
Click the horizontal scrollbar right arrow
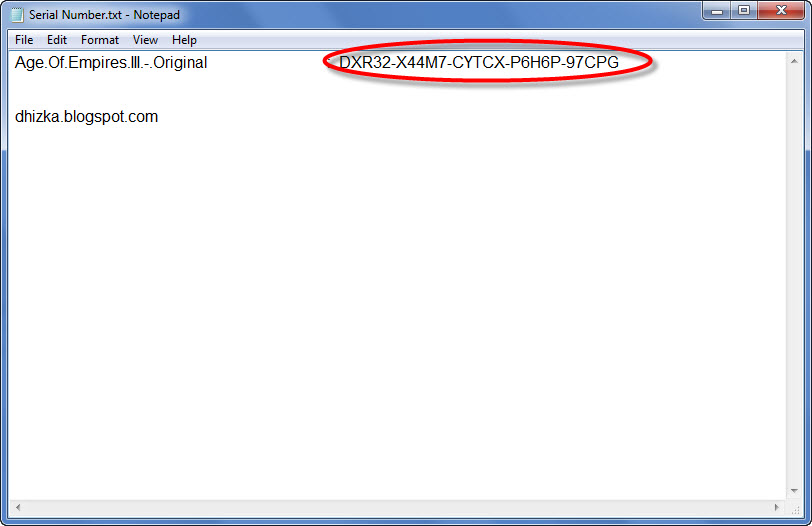pos(776,507)
